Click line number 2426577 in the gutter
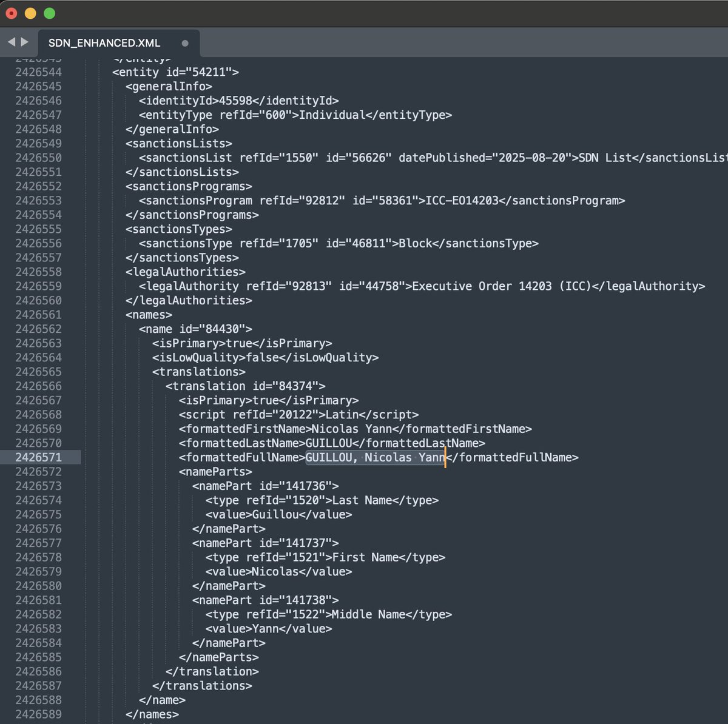 click(39, 543)
